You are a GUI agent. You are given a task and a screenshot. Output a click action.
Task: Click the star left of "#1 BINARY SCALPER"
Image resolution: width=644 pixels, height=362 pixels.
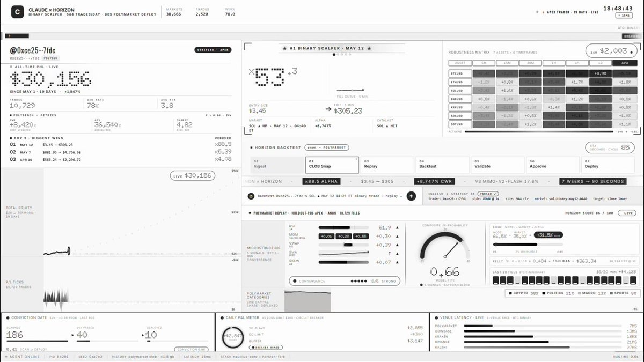point(284,48)
